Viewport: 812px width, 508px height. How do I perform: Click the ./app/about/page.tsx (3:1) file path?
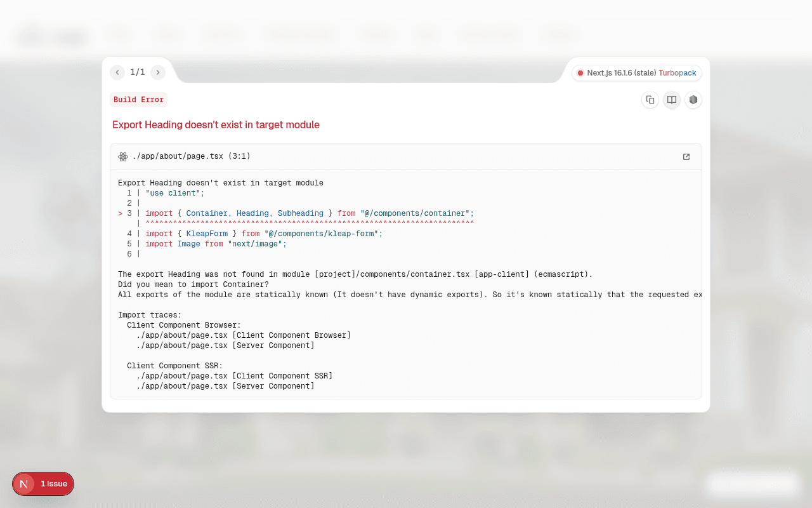click(191, 156)
